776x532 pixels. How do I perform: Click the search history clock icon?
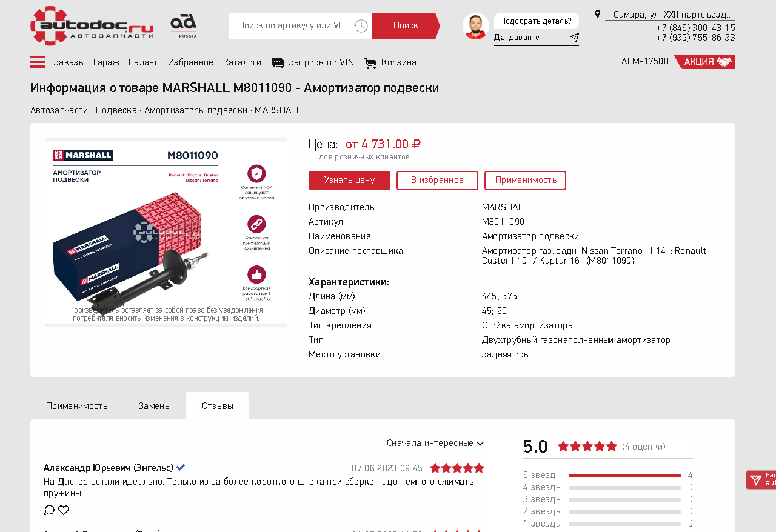361,26
